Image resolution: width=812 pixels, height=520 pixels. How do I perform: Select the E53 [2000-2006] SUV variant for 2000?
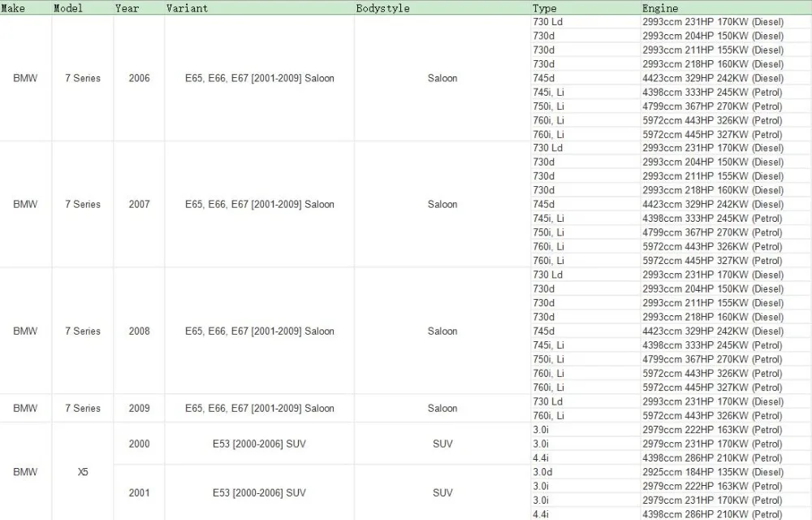[x=260, y=444]
